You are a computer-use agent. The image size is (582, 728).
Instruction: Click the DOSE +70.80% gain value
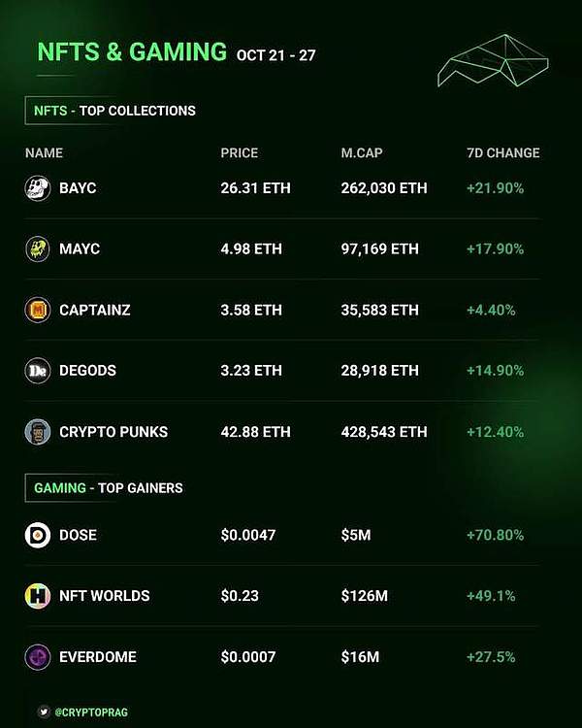(x=495, y=535)
